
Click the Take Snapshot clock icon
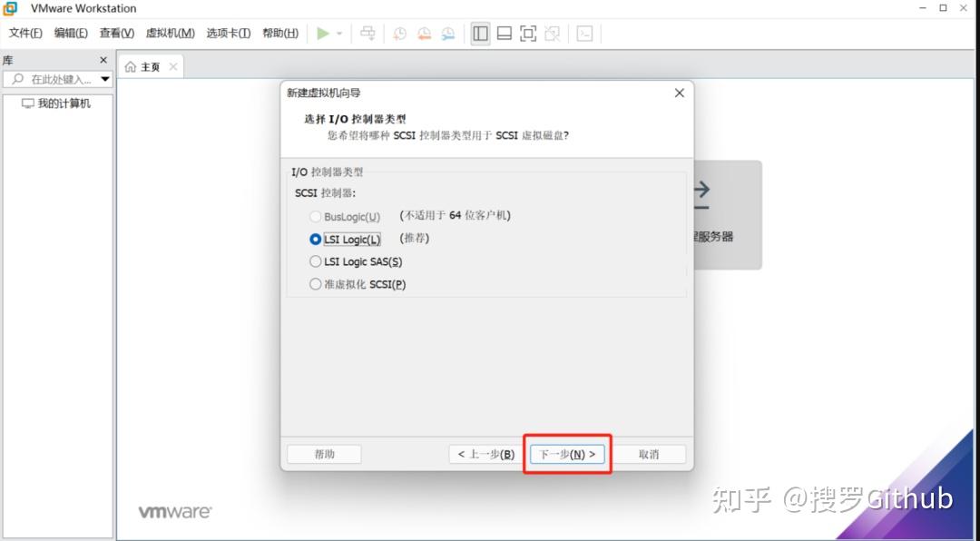tap(399, 34)
